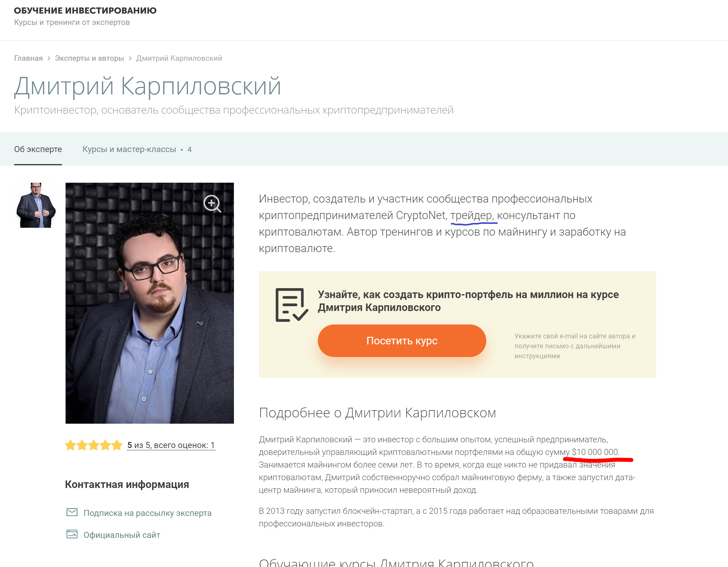The image size is (728, 567).
Task: Open the Официальный сайт link
Action: tap(122, 535)
